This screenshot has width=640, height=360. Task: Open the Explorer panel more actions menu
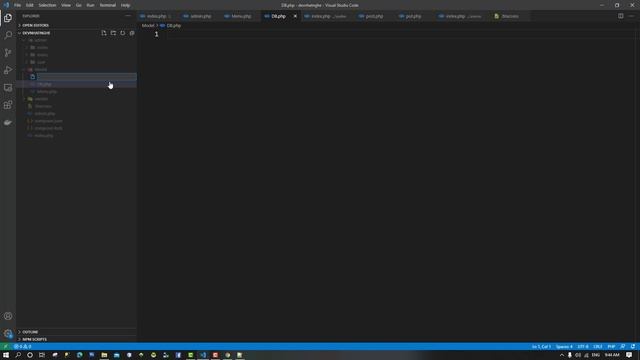[x=128, y=16]
